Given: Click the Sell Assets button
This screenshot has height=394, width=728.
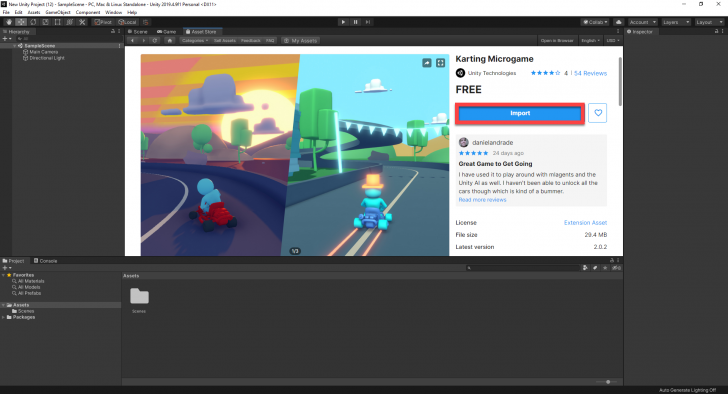Looking at the screenshot, I should tap(225, 40).
